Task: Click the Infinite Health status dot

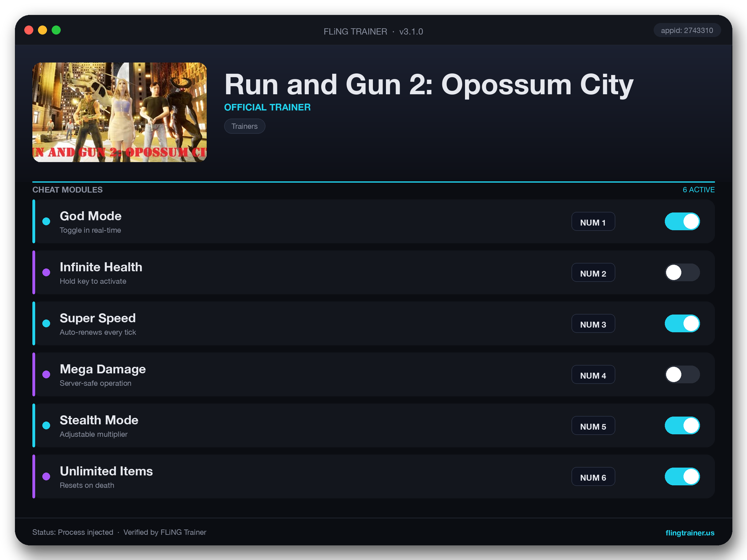Action: click(x=46, y=273)
